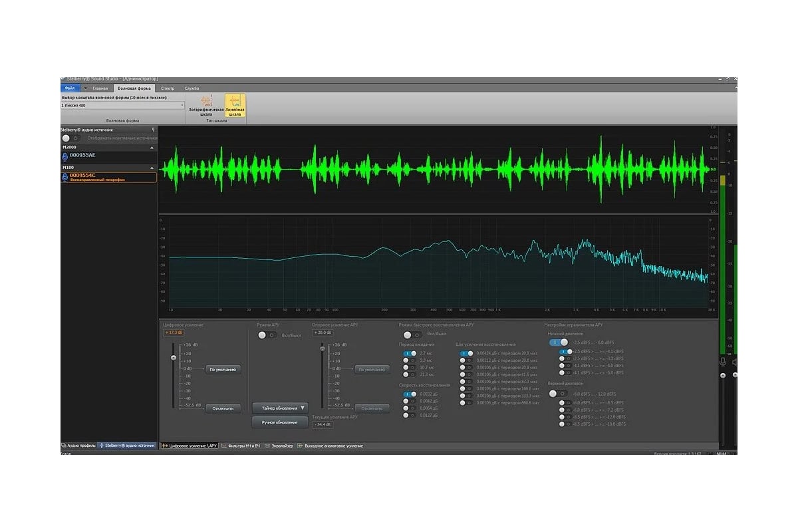Switch to the Спектр ribbon tab
This screenshot has height=532, width=798.
click(168, 88)
